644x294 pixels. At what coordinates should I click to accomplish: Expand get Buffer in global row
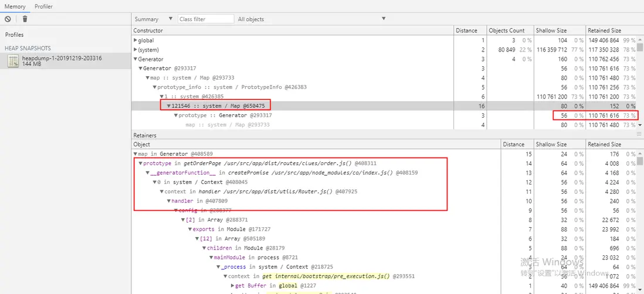pos(232,286)
